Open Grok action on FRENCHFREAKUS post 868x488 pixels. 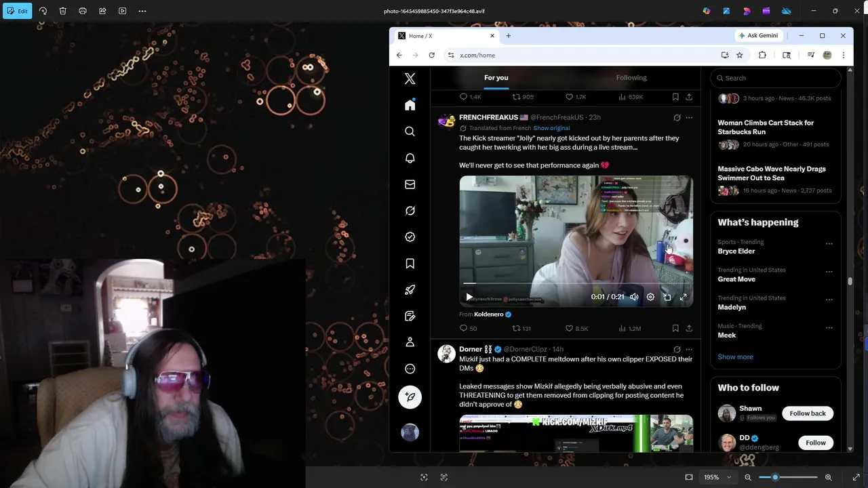coord(677,118)
